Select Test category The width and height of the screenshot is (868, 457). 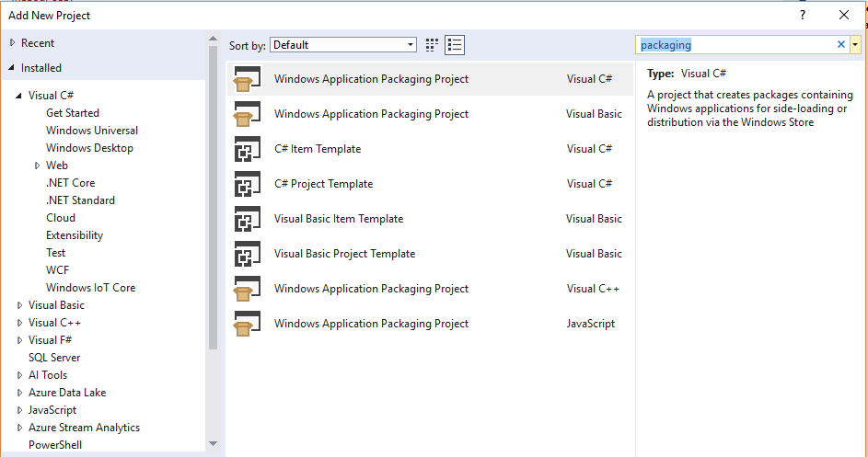click(55, 253)
